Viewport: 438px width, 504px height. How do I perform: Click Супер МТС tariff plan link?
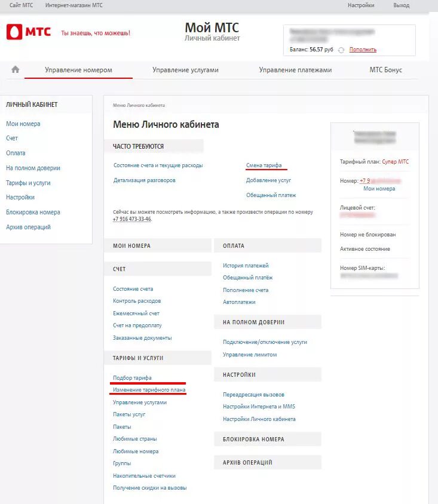point(395,162)
